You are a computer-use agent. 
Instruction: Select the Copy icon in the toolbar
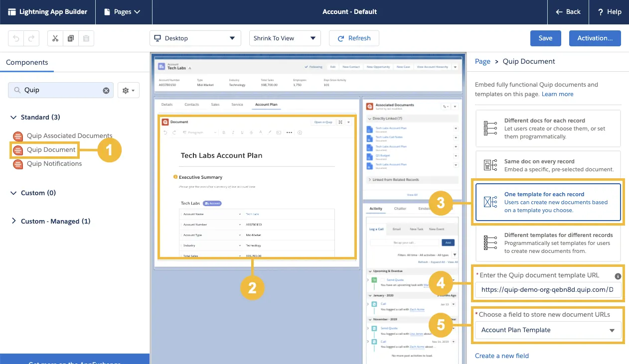70,38
